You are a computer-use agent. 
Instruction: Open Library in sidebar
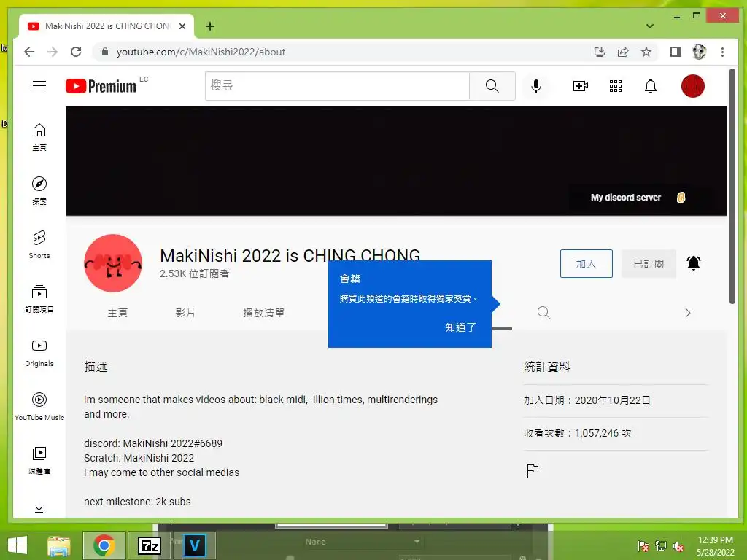pos(39,461)
